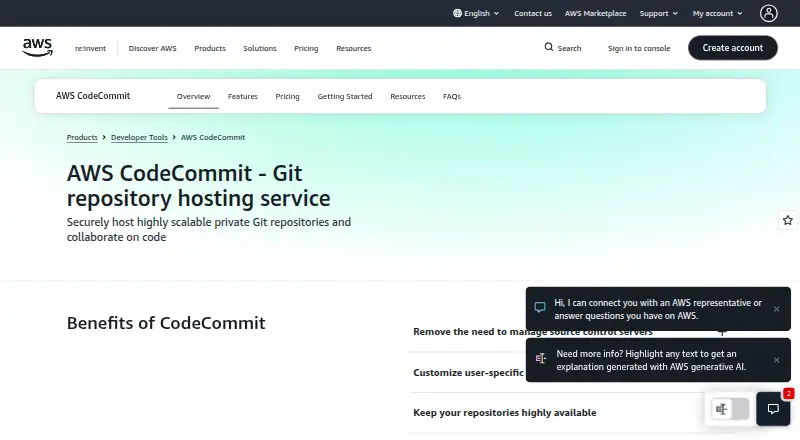Open the top Resources menu
This screenshot has height=440, width=800.
click(354, 48)
